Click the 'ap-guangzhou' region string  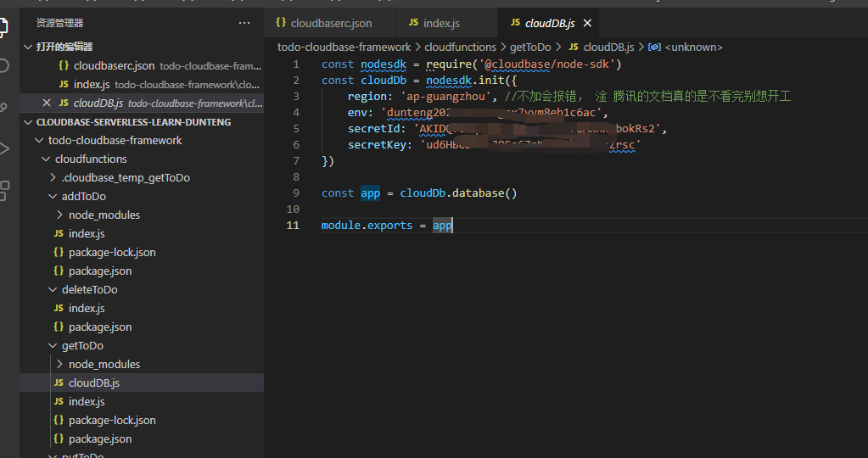445,96
